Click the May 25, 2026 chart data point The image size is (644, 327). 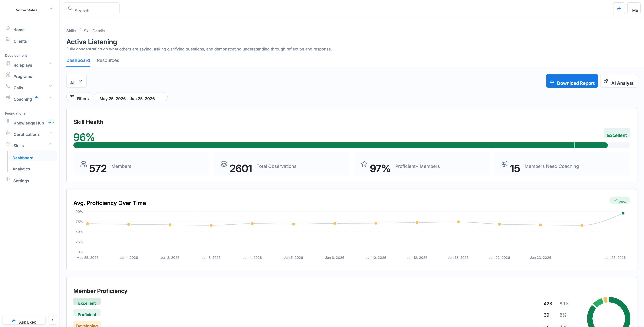coord(88,224)
